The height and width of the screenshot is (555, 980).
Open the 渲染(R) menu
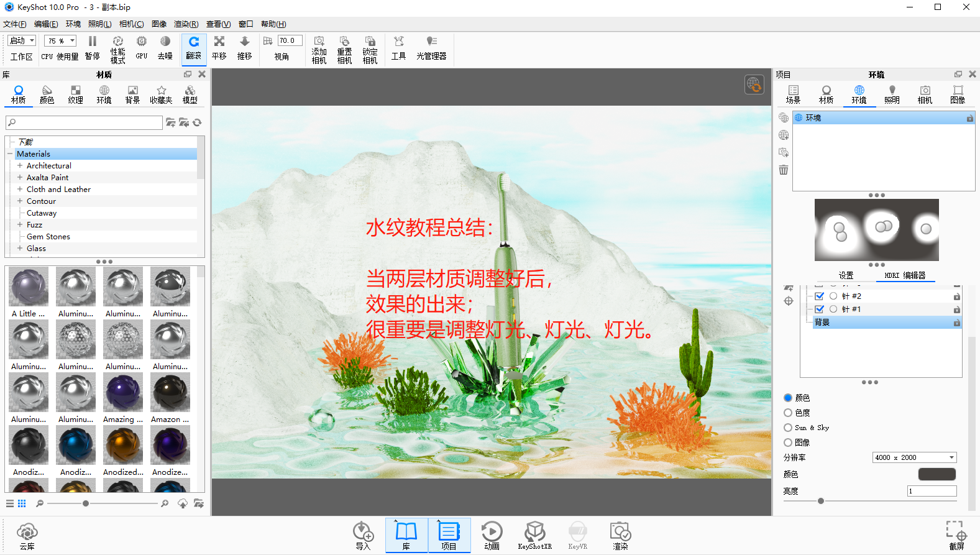(x=186, y=24)
